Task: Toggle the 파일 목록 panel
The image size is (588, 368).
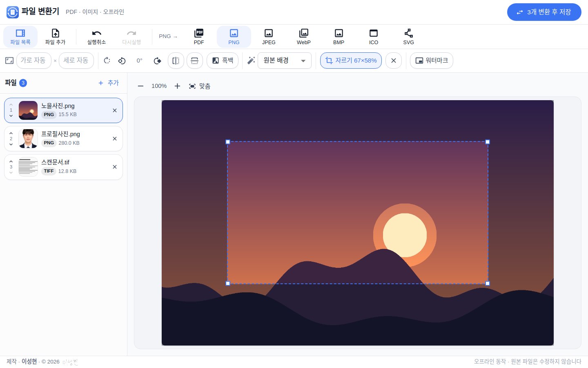Action: (20, 37)
